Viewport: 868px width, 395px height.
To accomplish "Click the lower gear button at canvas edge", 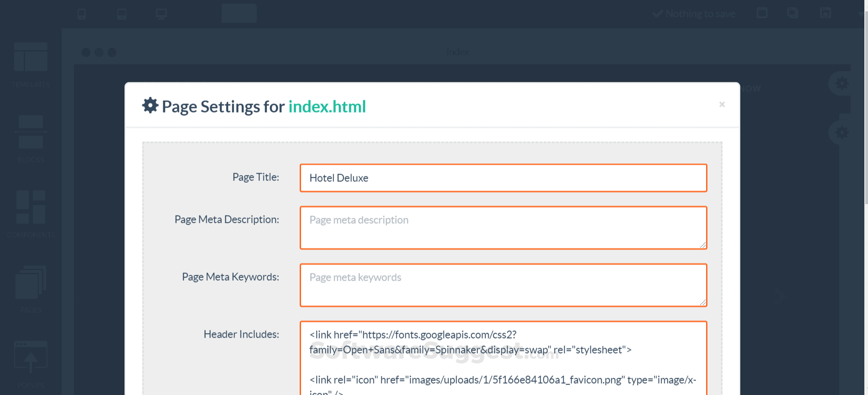I will 842,133.
